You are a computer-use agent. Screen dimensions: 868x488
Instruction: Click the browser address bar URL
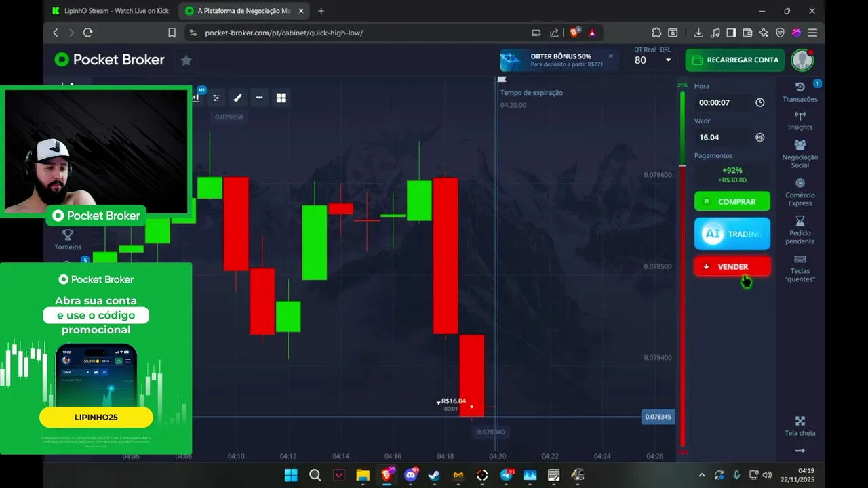point(283,33)
